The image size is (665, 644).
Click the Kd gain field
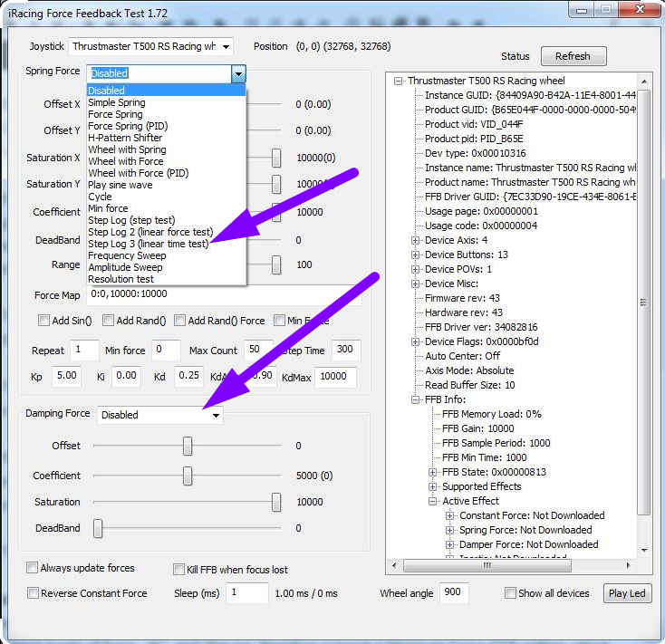[x=188, y=377]
